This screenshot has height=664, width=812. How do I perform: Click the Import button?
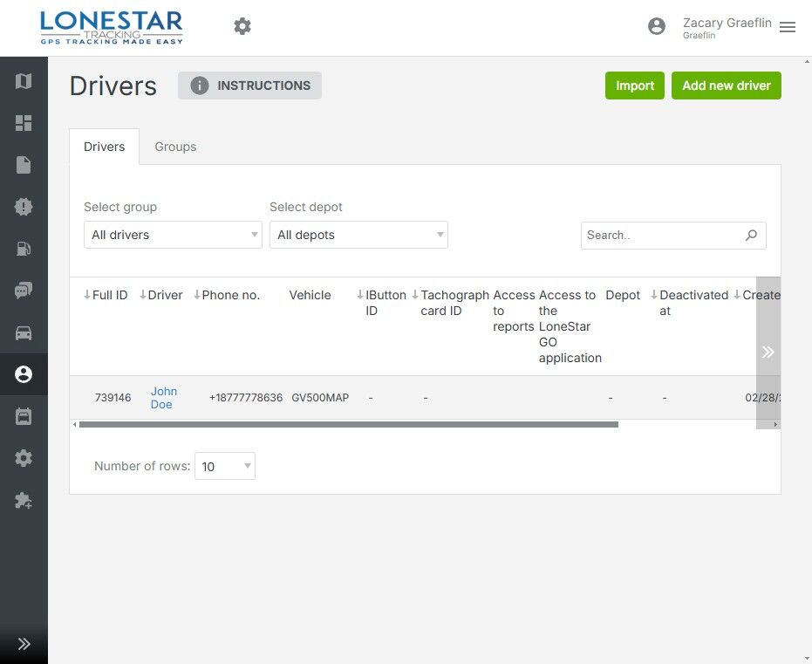point(635,86)
